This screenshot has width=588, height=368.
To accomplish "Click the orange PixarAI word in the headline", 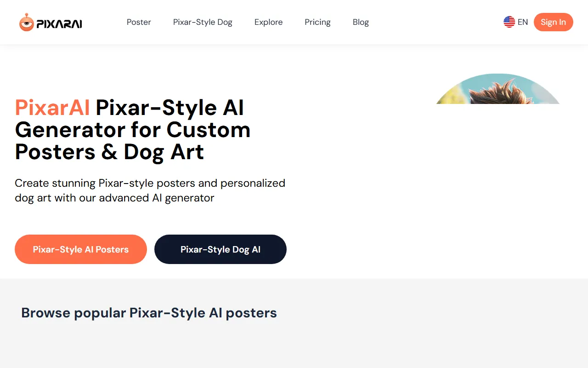I will (52, 108).
